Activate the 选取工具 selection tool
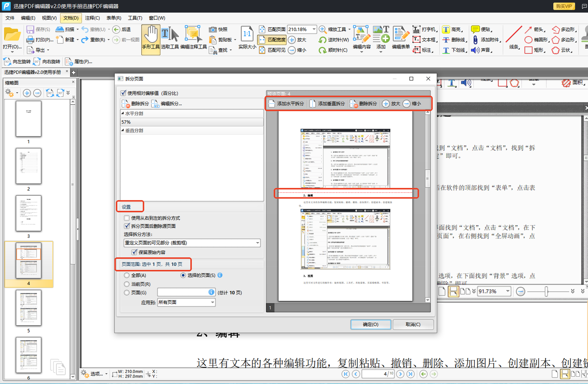This screenshot has width=588, height=384. 170,39
